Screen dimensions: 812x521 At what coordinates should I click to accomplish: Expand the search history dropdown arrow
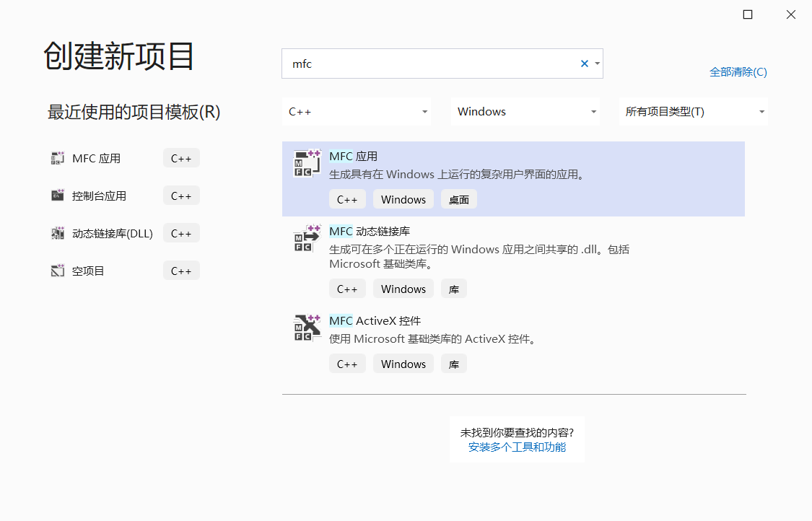598,64
